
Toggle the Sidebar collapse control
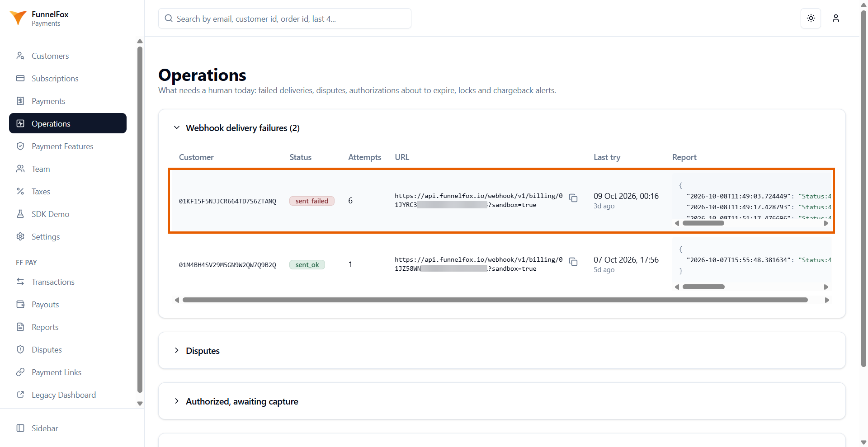[x=37, y=428]
